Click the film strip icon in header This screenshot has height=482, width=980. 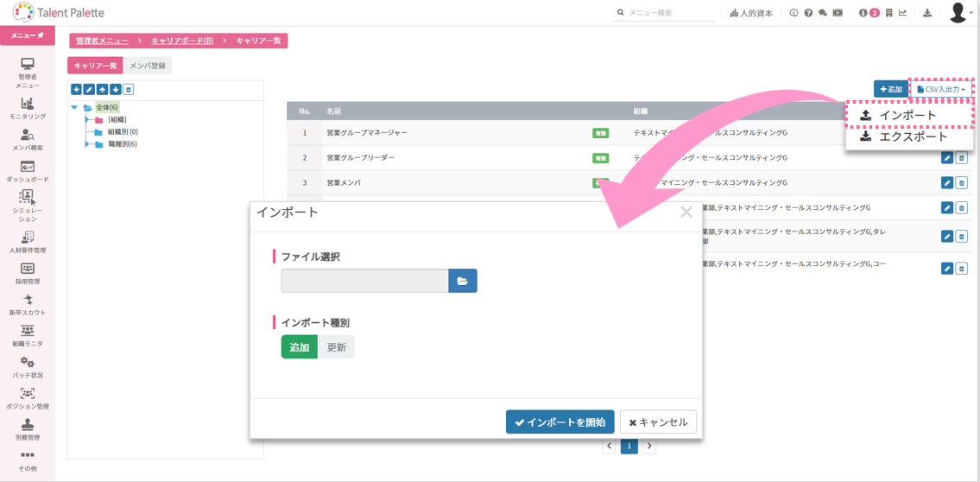pos(838,12)
